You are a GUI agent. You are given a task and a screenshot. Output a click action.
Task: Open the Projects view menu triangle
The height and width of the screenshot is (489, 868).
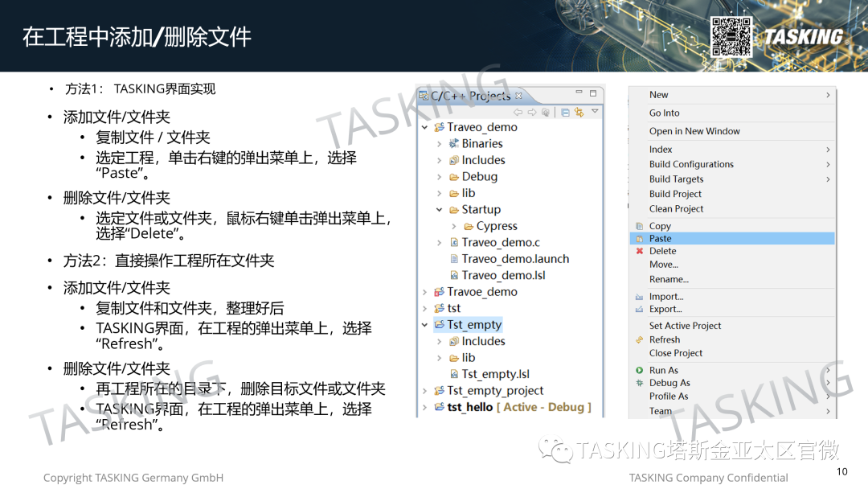pyautogui.click(x=595, y=111)
